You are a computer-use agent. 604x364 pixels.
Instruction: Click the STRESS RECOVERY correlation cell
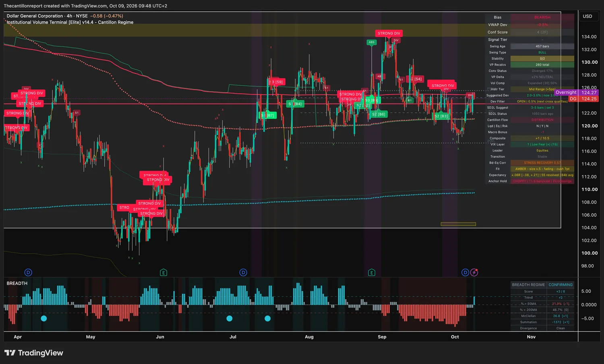coord(542,163)
